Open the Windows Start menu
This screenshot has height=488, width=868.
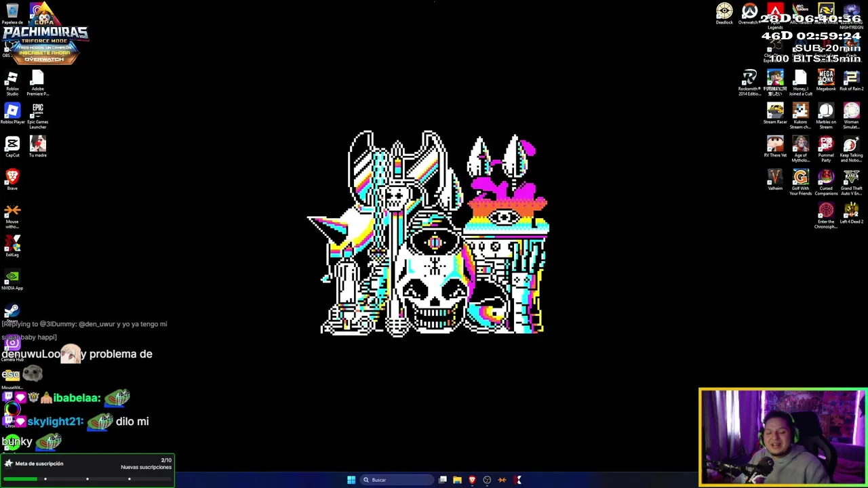pos(351,480)
